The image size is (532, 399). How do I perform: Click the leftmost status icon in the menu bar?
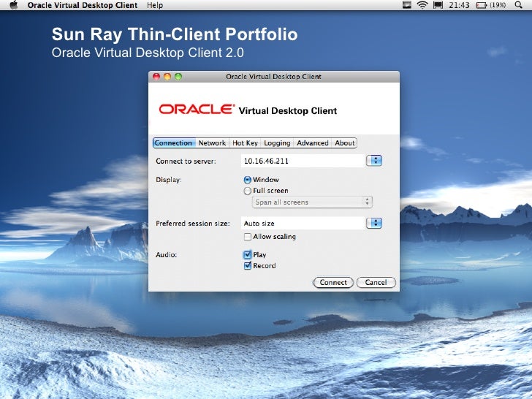[x=407, y=5]
